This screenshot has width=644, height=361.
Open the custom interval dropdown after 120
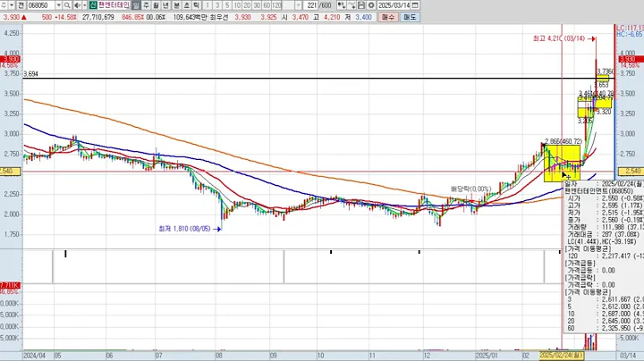[299, 5]
